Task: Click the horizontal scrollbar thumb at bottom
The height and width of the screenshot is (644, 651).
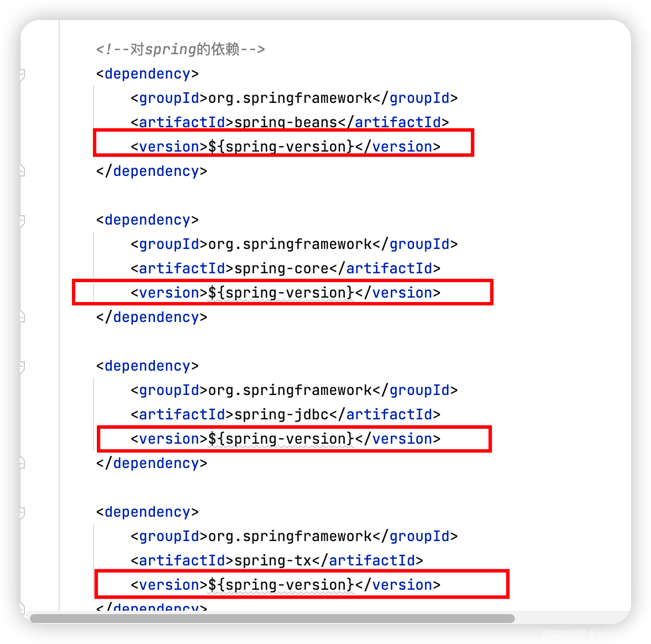Action: pos(272,619)
